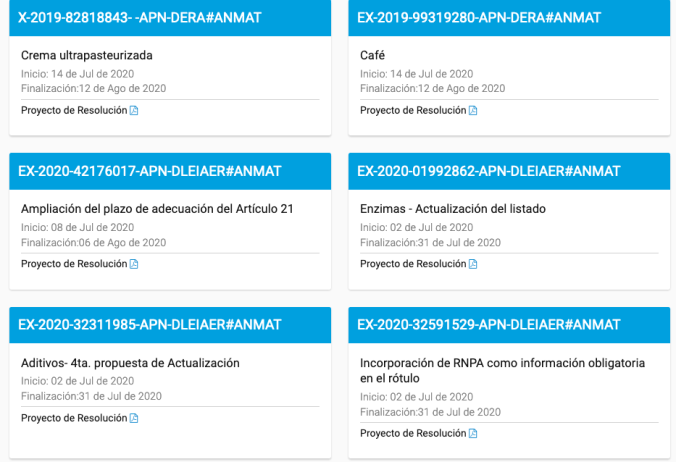Select header EX-2020-01992862-APN-DLEIAER#ANMAT

(x=509, y=171)
